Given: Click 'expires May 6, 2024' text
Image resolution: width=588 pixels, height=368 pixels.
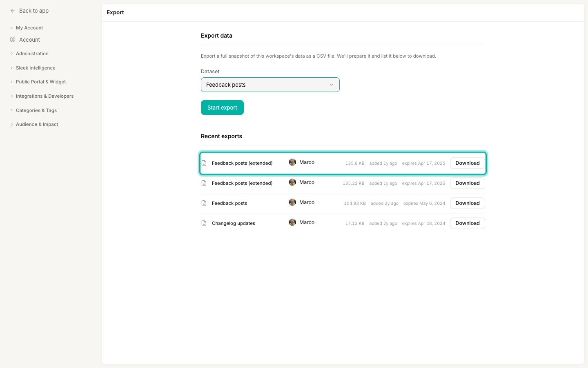Looking at the screenshot, I should (x=424, y=203).
